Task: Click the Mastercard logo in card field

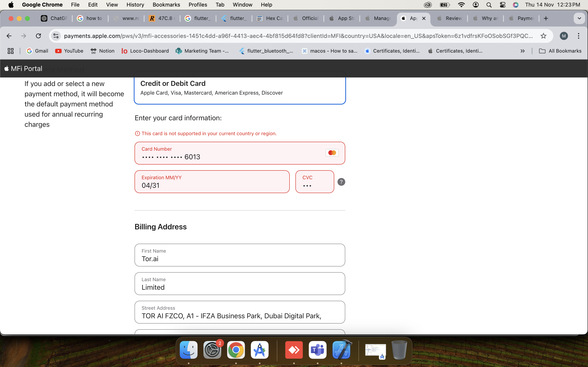Action: [x=332, y=153]
